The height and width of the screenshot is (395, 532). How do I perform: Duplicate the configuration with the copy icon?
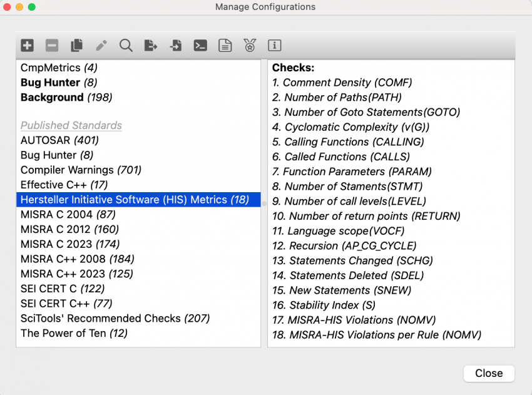click(x=76, y=45)
